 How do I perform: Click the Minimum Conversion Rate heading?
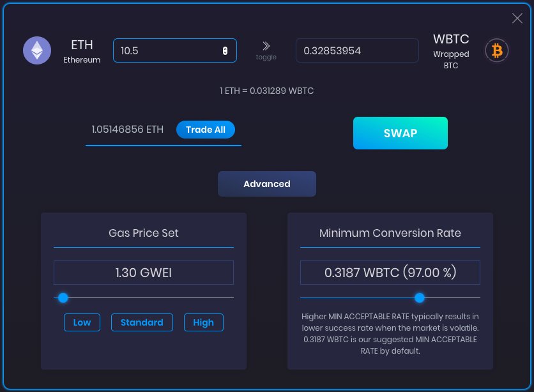pos(390,233)
